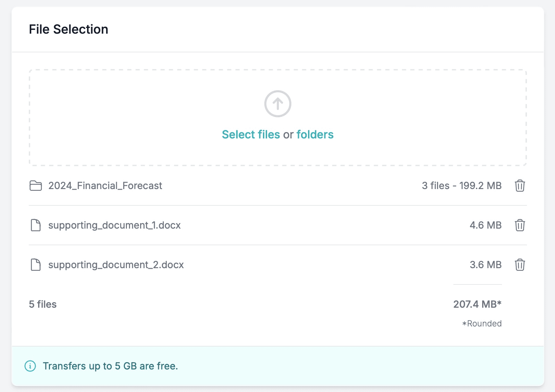Click the 'File Selection' heading

pyautogui.click(x=68, y=29)
